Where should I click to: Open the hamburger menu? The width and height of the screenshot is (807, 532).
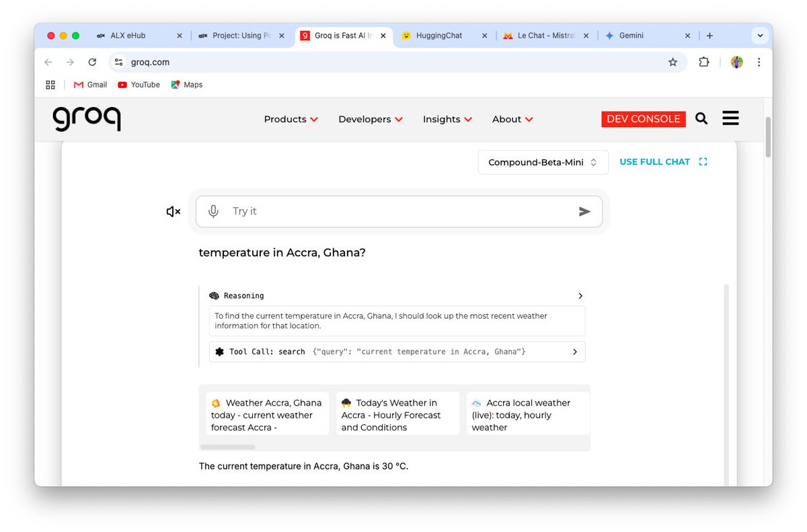[x=730, y=118]
